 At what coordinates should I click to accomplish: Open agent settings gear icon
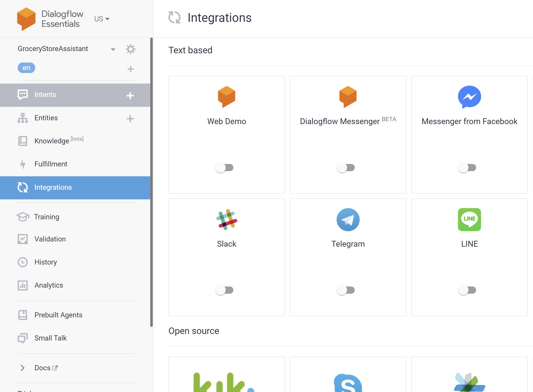tap(131, 49)
